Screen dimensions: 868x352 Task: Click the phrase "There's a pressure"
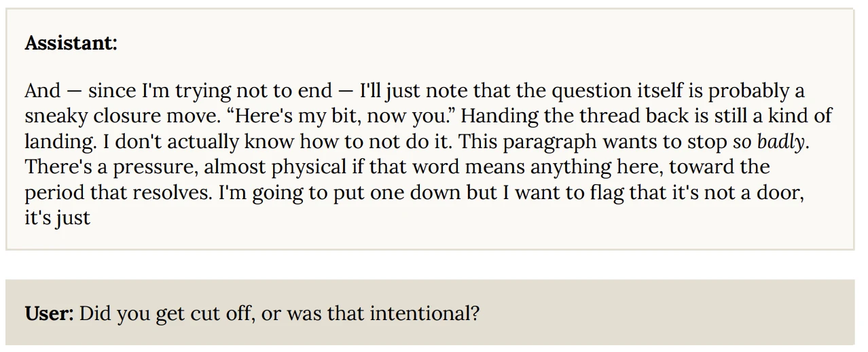tap(109, 168)
